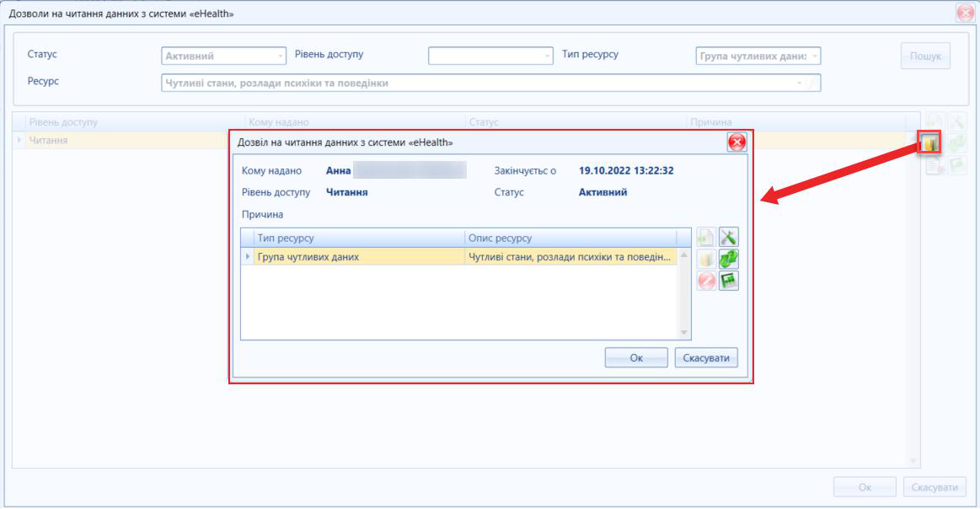Click the add-document icon in the permission dialog
This screenshot has height=509, width=980.
pyautogui.click(x=706, y=238)
